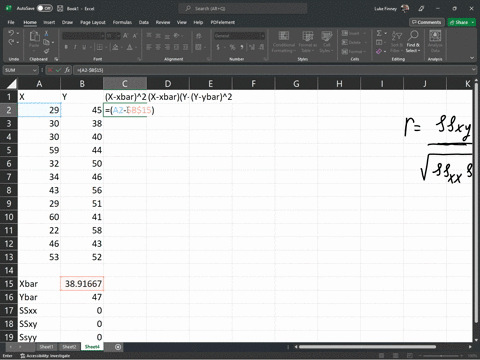
Task: Click the Comments button
Action: [427, 22]
